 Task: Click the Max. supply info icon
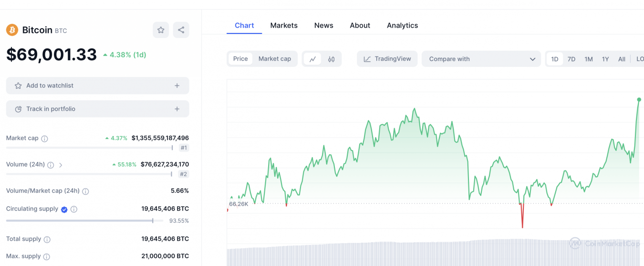46,256
